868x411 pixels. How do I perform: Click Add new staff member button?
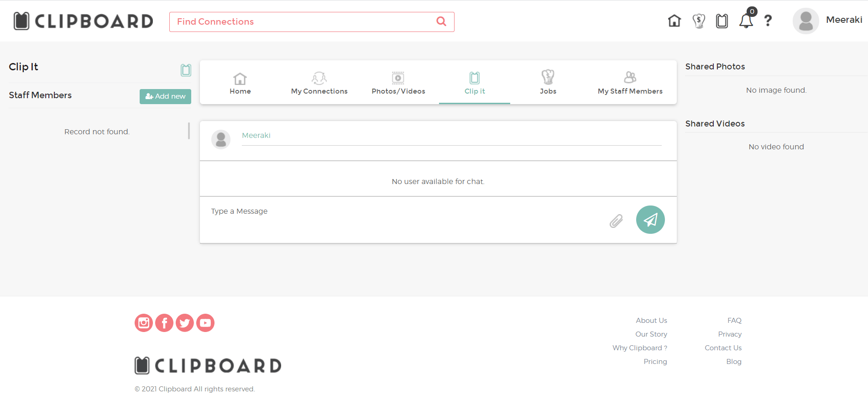165,96
